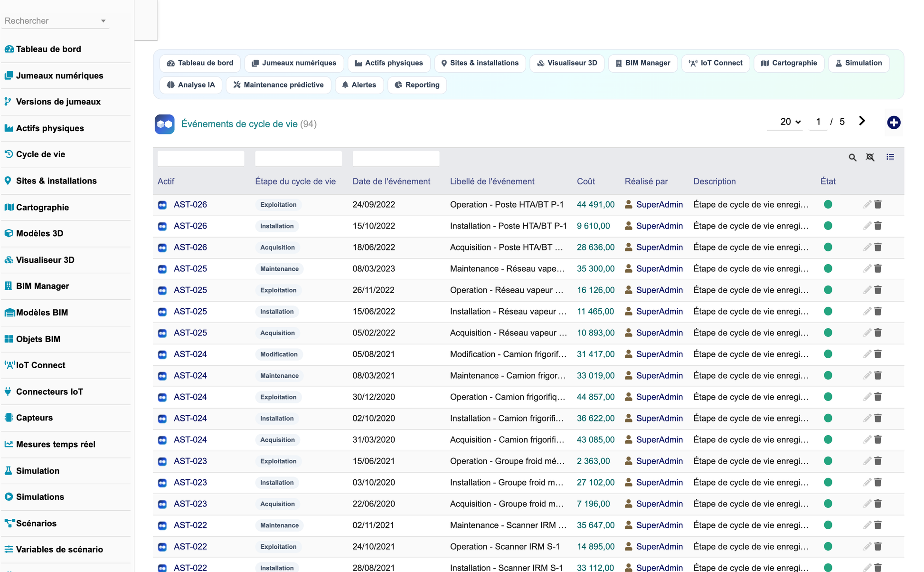This screenshot has width=924, height=572.
Task: Click the Exploitation badge in AST-025 26/11/2022 row
Action: [x=278, y=290]
